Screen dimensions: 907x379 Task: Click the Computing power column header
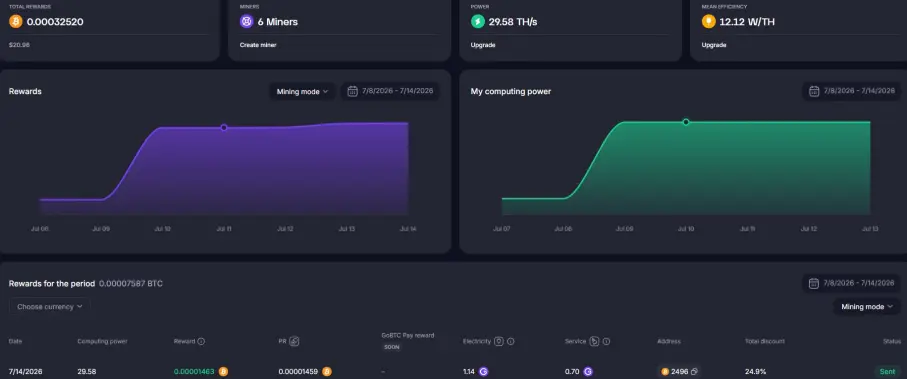click(102, 341)
